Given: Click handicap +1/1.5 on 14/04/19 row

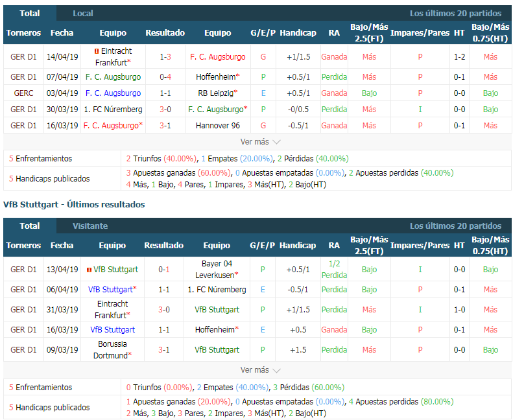Looking at the screenshot, I should [298, 57].
